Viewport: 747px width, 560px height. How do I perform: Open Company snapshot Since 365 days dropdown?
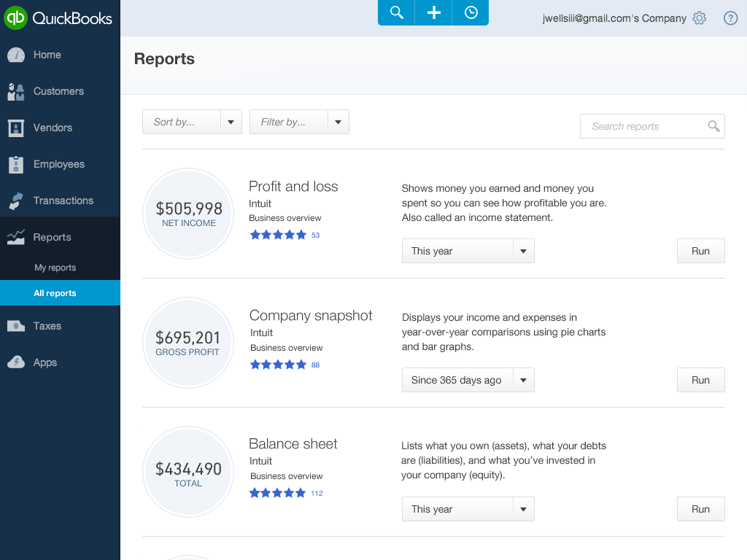point(468,380)
